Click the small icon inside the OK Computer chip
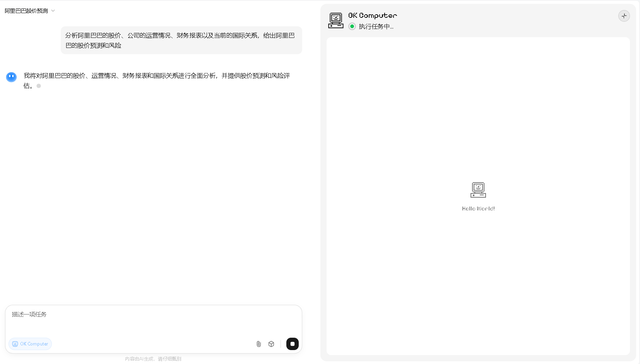The width and height of the screenshot is (640, 364). click(x=15, y=344)
